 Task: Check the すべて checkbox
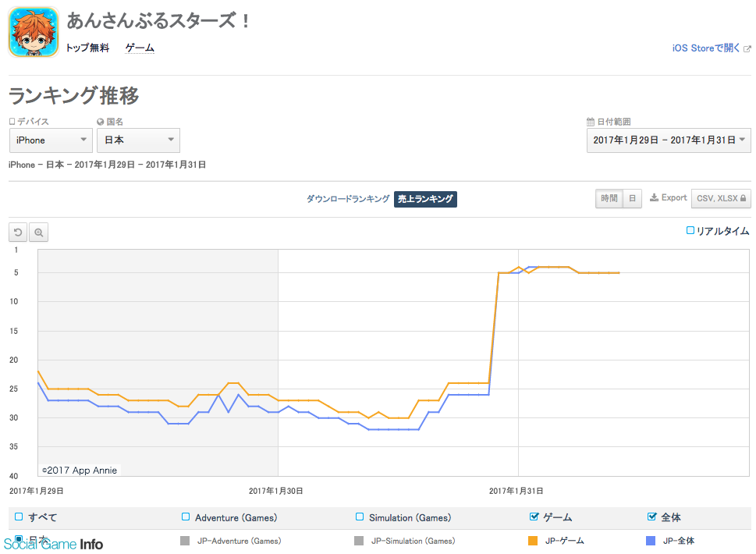coord(19,517)
